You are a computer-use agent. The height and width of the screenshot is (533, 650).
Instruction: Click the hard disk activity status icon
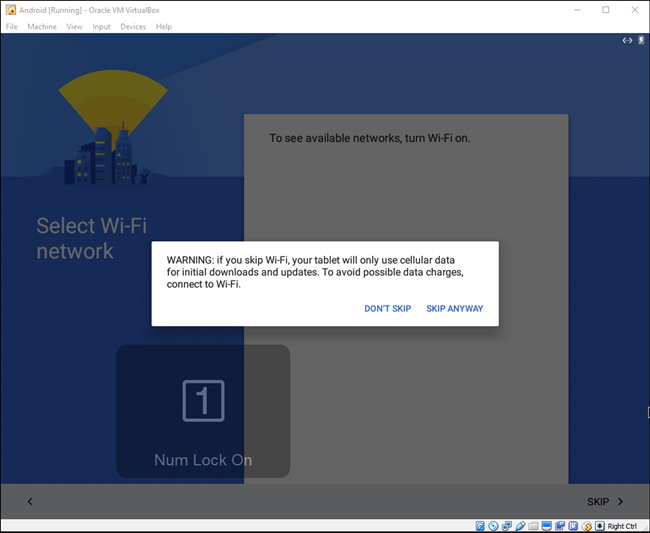[x=480, y=526]
